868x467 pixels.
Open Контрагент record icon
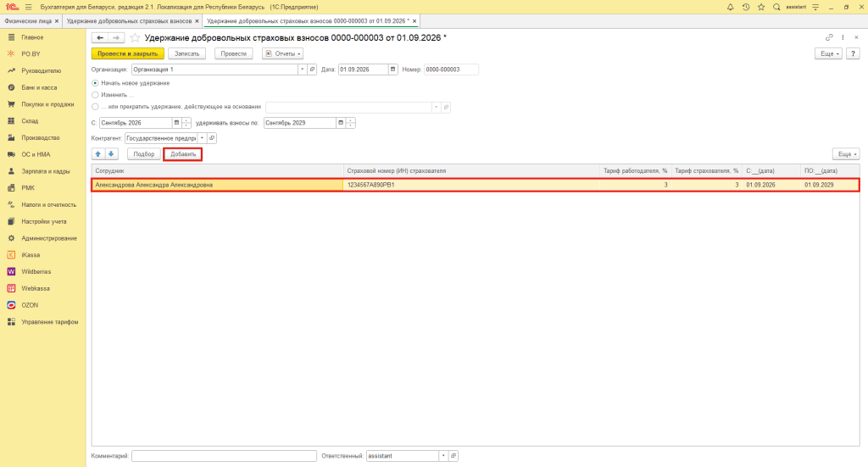[x=212, y=138]
